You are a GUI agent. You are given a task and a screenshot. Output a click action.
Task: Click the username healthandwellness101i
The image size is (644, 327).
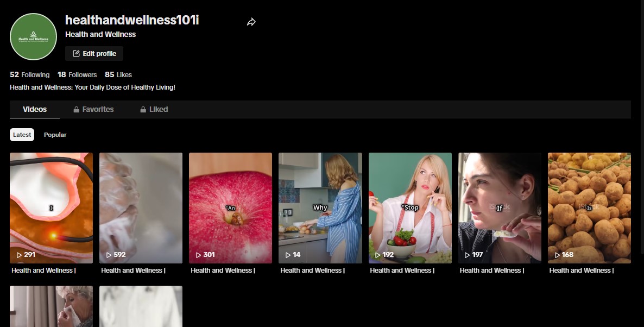(132, 20)
